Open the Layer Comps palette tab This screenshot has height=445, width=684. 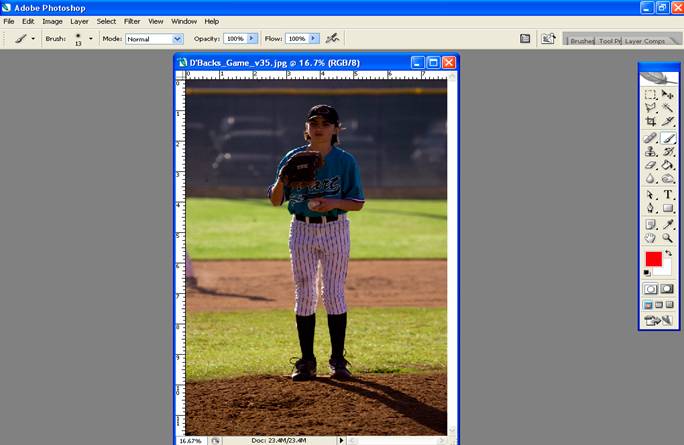645,41
